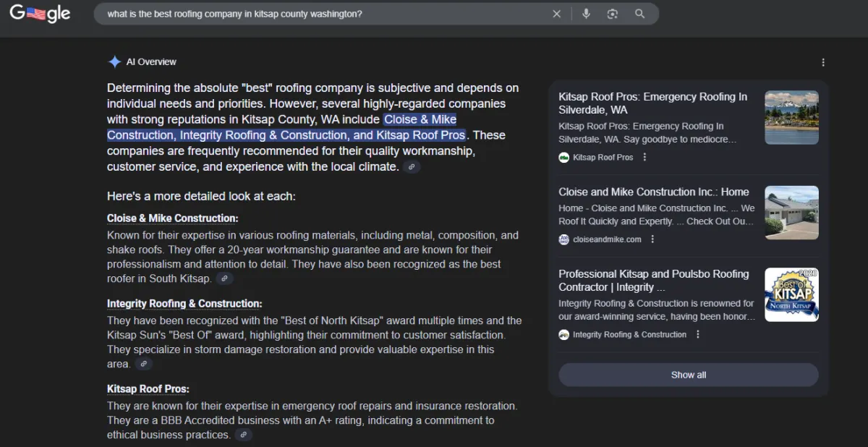Open 'Cloise and Mike Construction Inc.: Home' link
This screenshot has height=447, width=868.
tap(653, 192)
